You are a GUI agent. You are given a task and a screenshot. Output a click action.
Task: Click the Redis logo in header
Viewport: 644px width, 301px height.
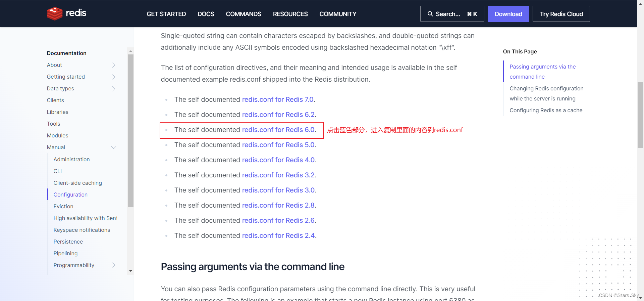pyautogui.click(x=66, y=13)
